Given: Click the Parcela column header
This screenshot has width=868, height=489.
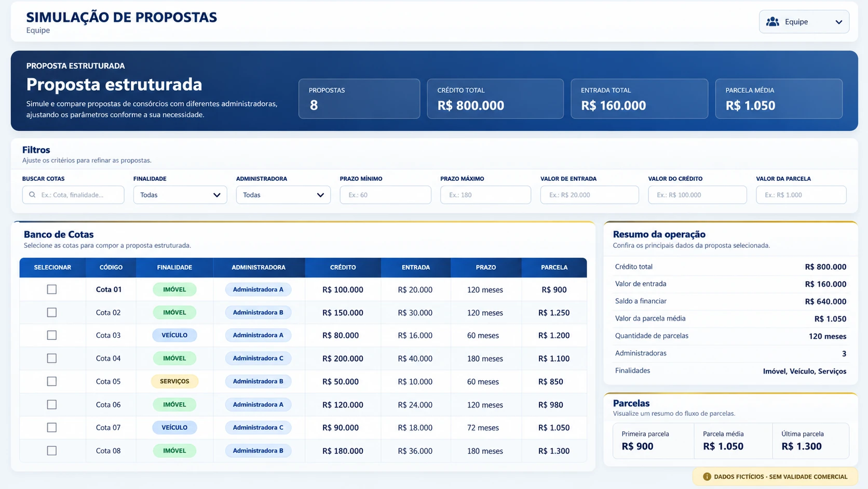Looking at the screenshot, I should click(x=554, y=267).
